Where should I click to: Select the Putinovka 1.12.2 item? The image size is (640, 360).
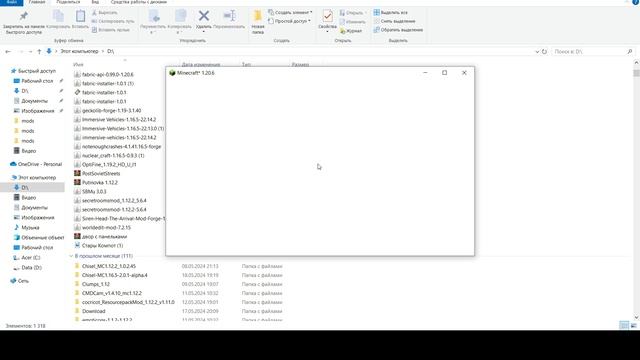[100, 182]
